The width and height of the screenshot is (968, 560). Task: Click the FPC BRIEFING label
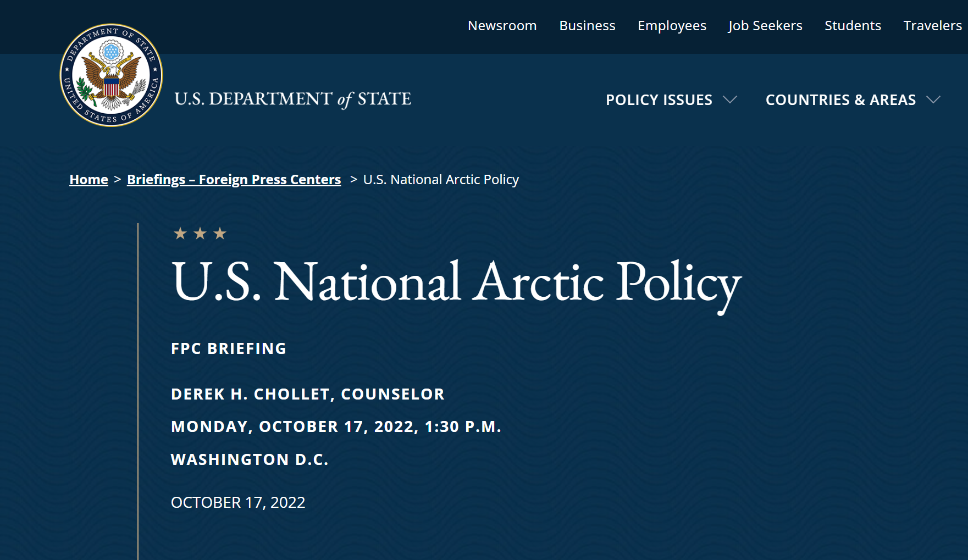tap(229, 348)
